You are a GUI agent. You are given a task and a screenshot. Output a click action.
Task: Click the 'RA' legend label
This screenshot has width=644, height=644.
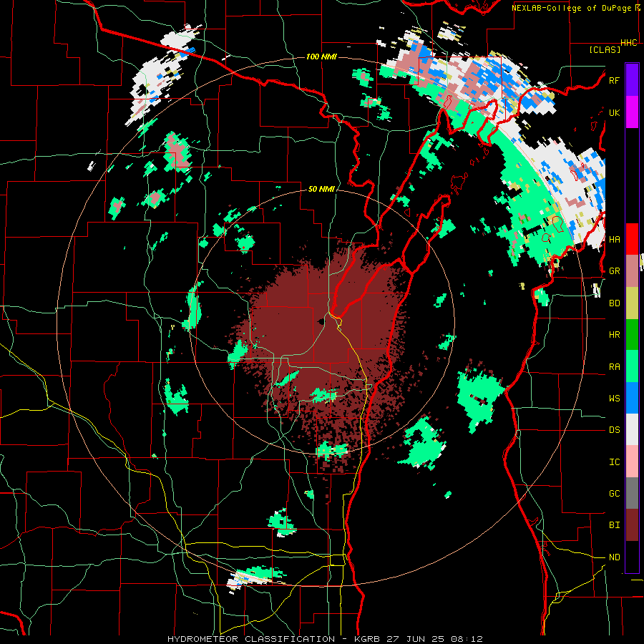(x=615, y=367)
